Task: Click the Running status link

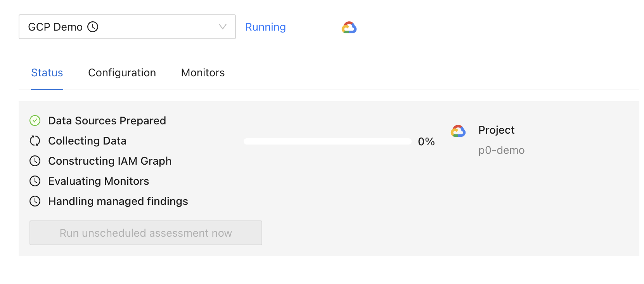Action: [x=265, y=27]
